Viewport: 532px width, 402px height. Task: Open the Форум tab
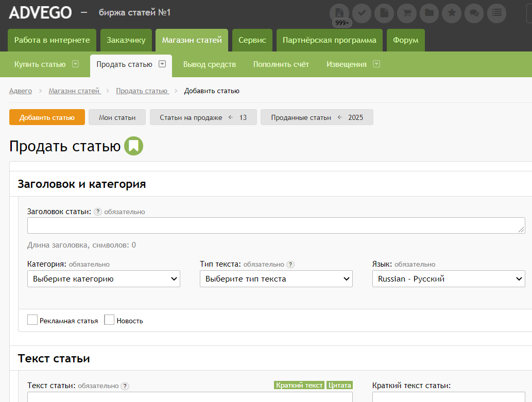405,40
